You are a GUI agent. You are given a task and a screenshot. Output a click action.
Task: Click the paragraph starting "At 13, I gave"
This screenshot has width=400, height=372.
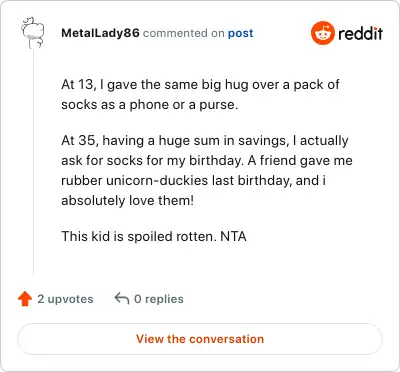click(x=200, y=94)
